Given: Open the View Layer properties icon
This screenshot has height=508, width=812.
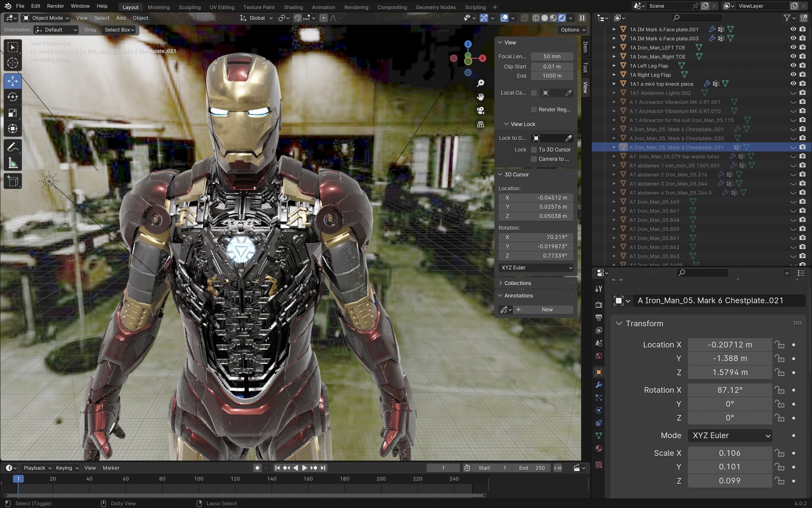Looking at the screenshot, I should (598, 330).
